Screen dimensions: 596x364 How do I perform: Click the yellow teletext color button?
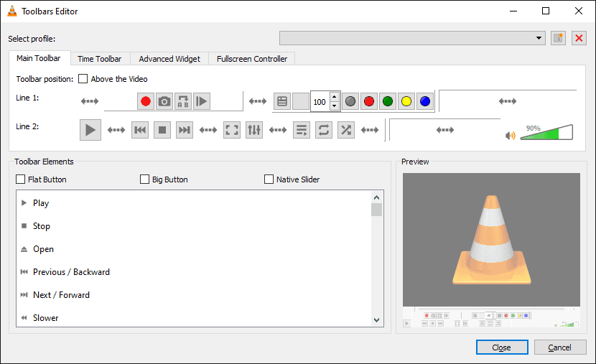click(x=406, y=101)
